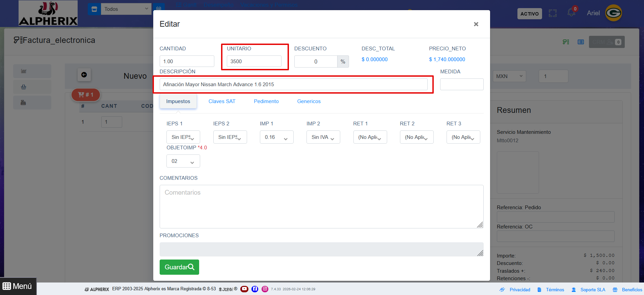Image resolution: width=644 pixels, height=295 pixels.
Task: Click the Alpherix logo
Action: (48, 14)
